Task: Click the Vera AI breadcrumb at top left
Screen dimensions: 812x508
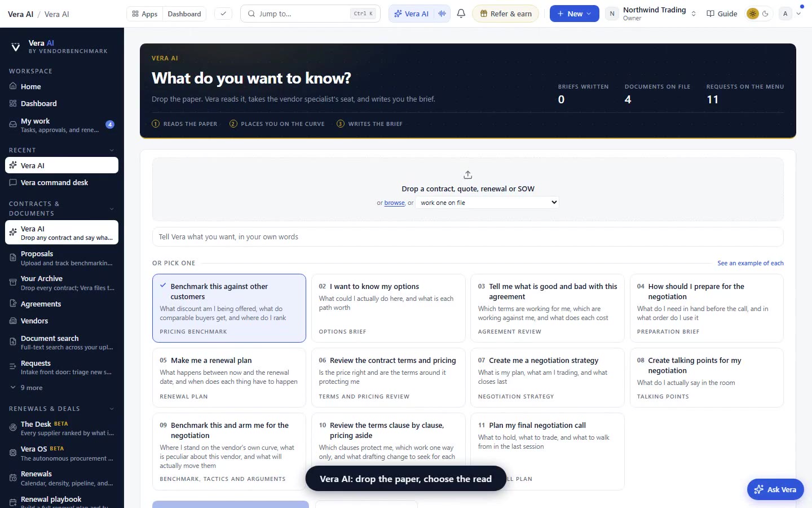Action: click(x=21, y=14)
